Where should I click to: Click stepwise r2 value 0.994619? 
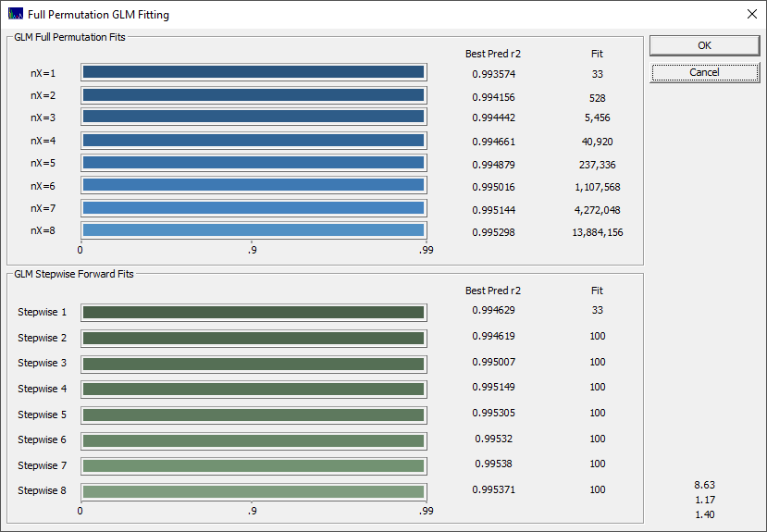(493, 336)
